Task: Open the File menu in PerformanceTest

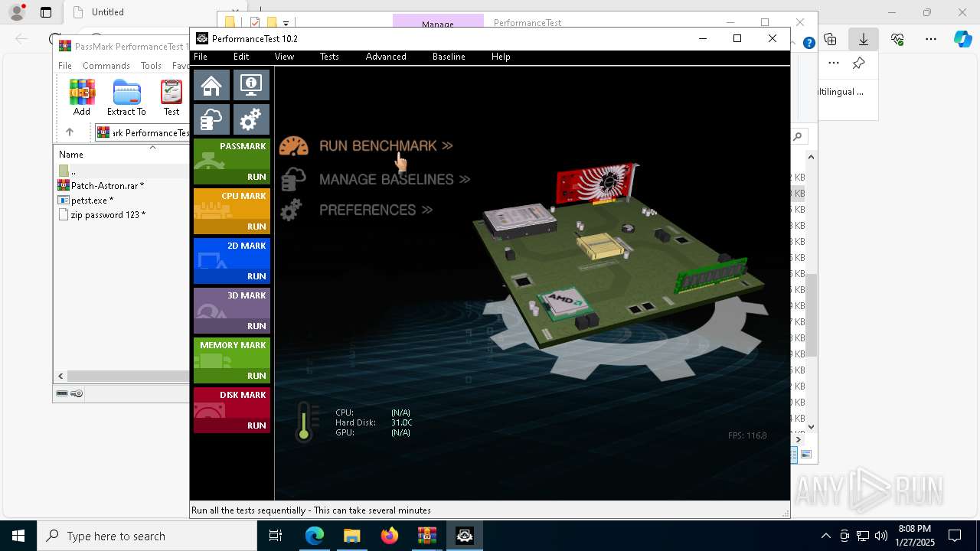Action: (x=201, y=57)
